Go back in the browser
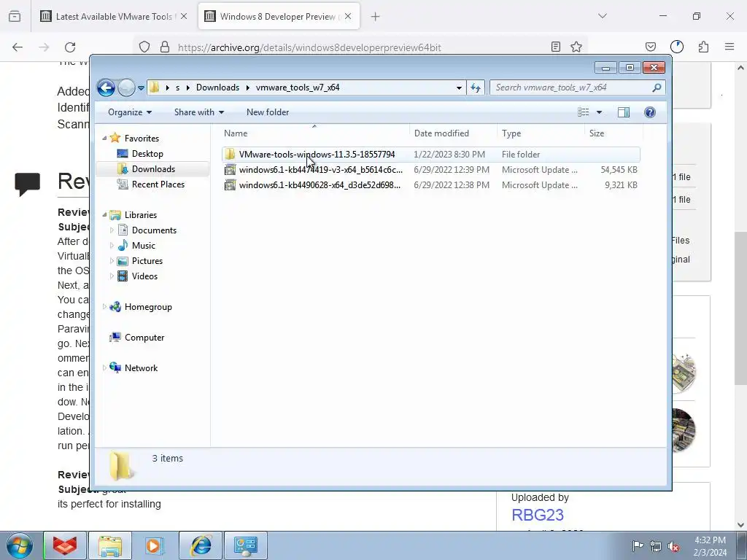Viewport: 747px width, 560px height. tap(18, 47)
